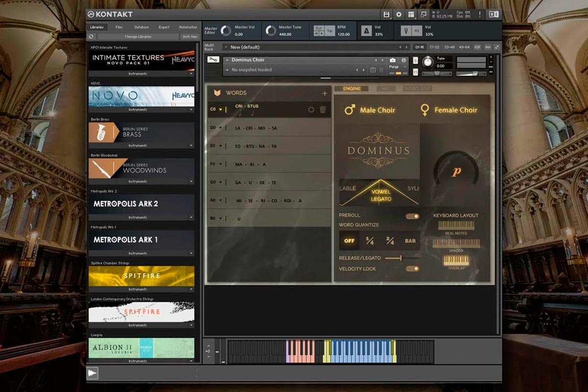Screen dimensions: 588x392
Task: Adjust the Release/Legato slider
Action: (x=402, y=258)
